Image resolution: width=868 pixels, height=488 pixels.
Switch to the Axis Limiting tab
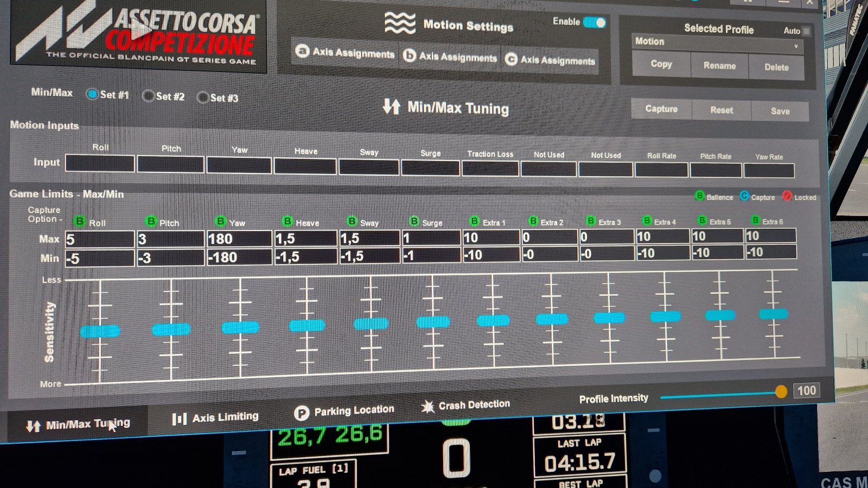coord(215,418)
